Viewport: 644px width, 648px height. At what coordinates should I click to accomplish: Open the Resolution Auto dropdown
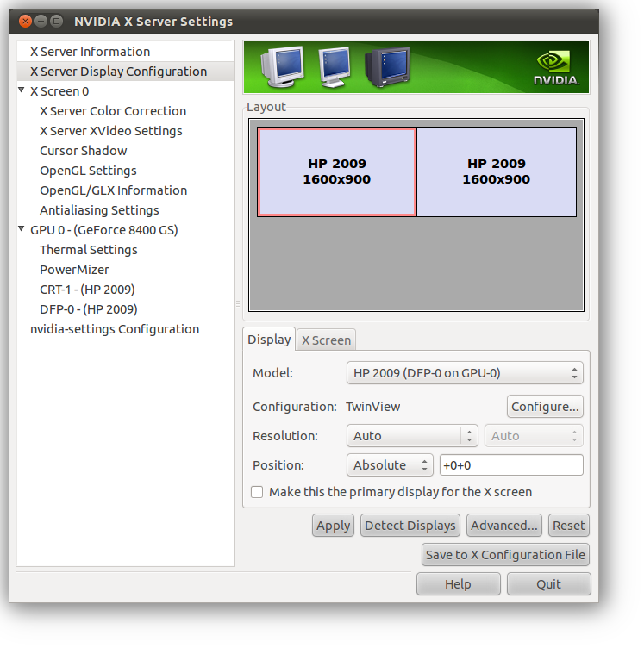pos(411,436)
